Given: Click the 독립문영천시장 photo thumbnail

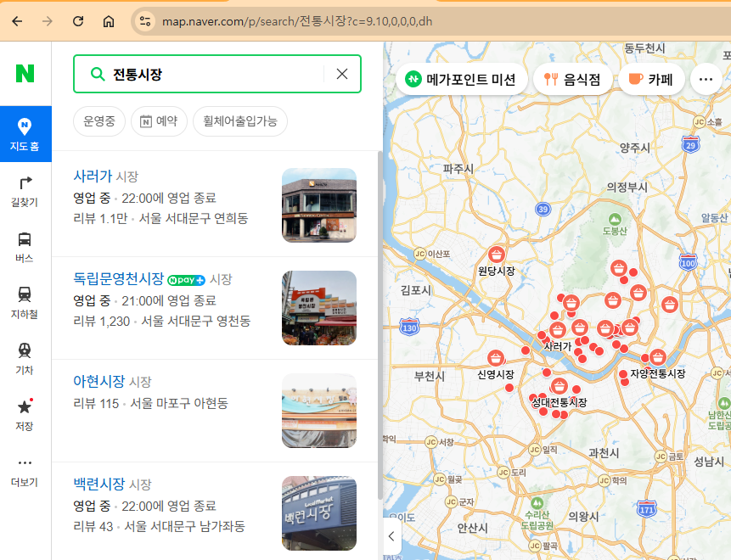Looking at the screenshot, I should 319,308.
